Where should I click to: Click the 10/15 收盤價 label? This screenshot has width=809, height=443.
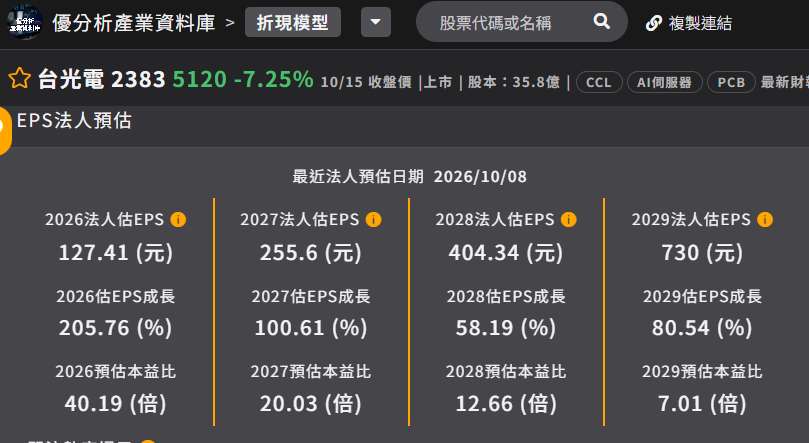coord(366,82)
